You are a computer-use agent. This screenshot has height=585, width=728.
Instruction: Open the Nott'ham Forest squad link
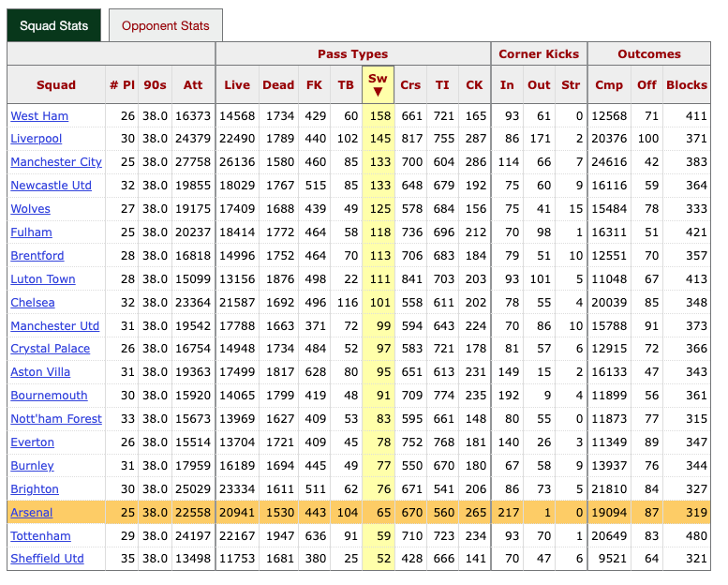tap(56, 419)
